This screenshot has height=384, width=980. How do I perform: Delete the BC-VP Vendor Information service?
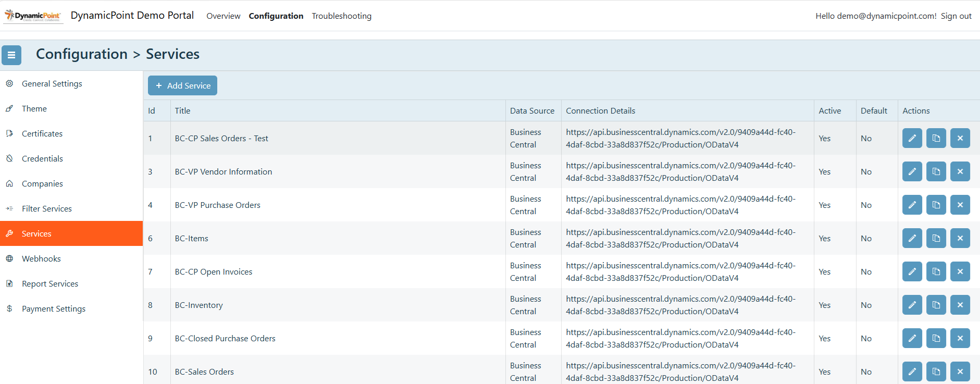click(960, 171)
